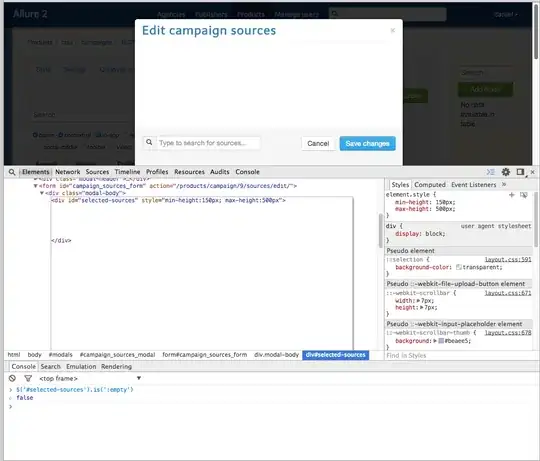This screenshot has width=540, height=461.
Task: Click the console output 'false'
Action: pyautogui.click(x=25, y=398)
